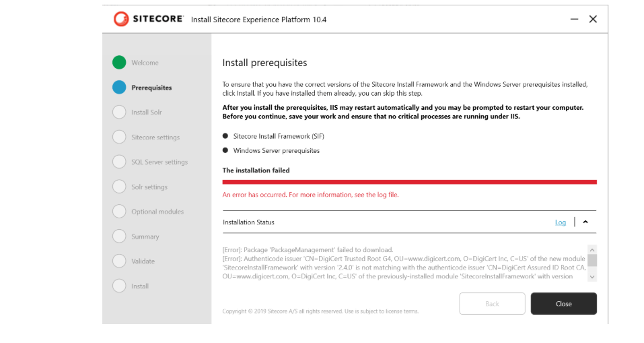Click the error log scroll down arrow
This screenshot has height=343, width=644.
[592, 277]
